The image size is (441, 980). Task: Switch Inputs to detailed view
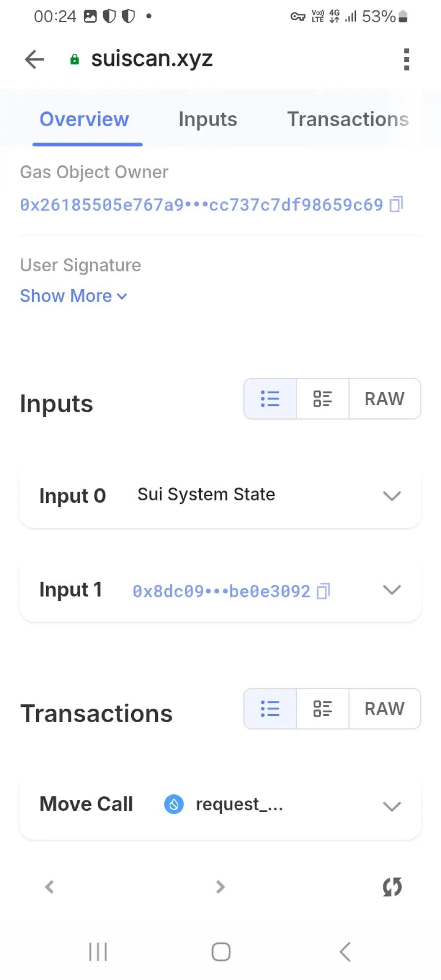(323, 399)
